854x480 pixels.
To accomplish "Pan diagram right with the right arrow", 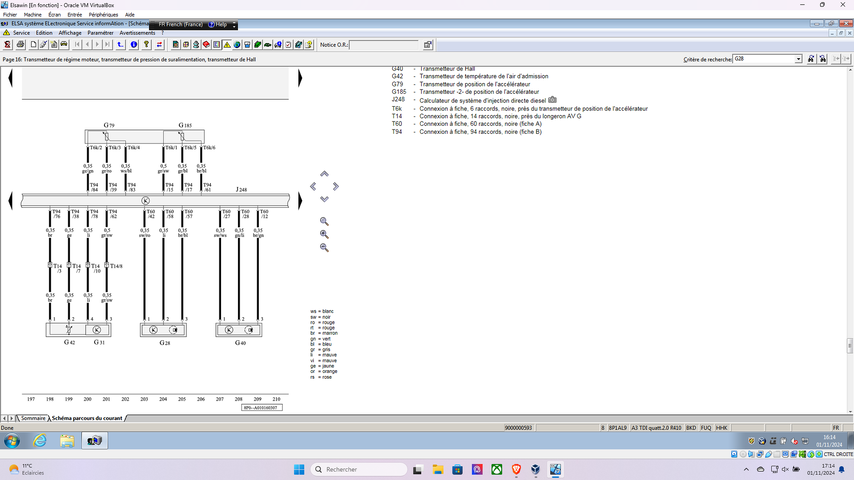I will point(336,186).
